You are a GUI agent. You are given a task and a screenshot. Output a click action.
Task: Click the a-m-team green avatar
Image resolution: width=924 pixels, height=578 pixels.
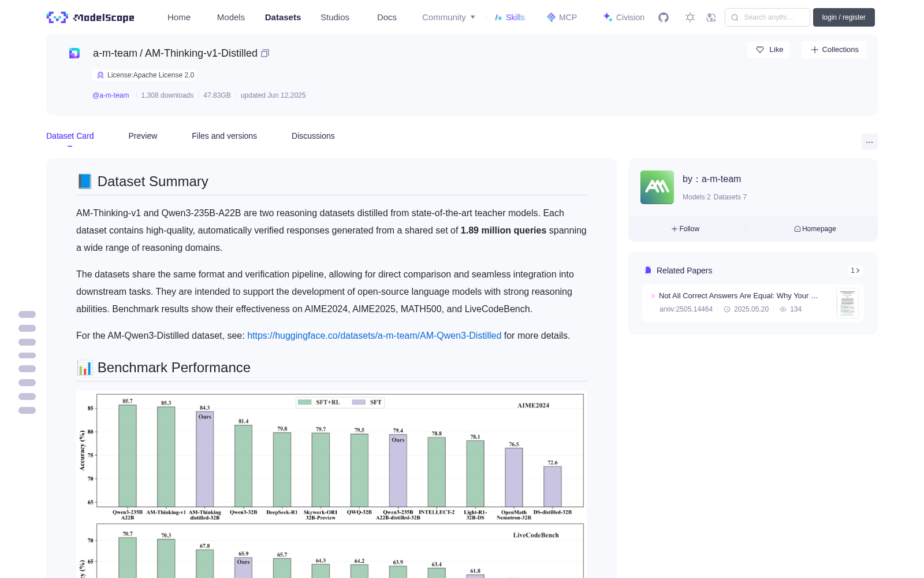[x=657, y=187]
